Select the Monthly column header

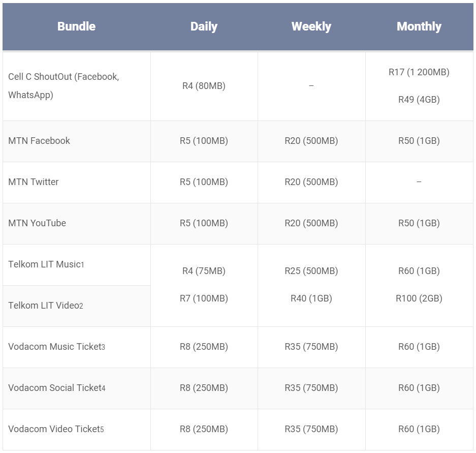tap(419, 26)
